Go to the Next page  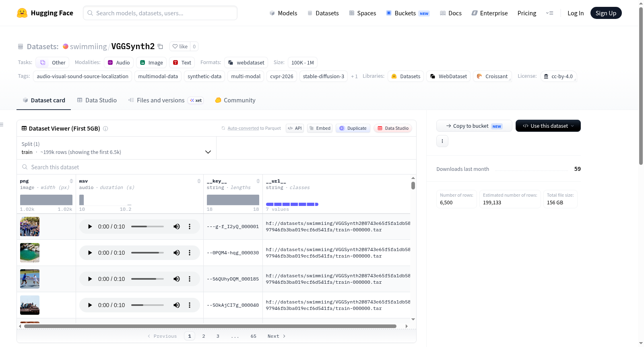pyautogui.click(x=277, y=336)
